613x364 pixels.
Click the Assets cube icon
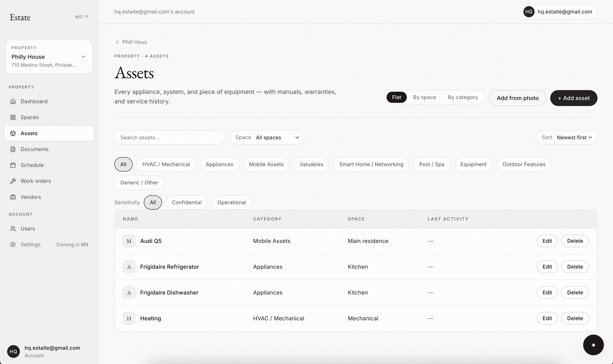13,133
